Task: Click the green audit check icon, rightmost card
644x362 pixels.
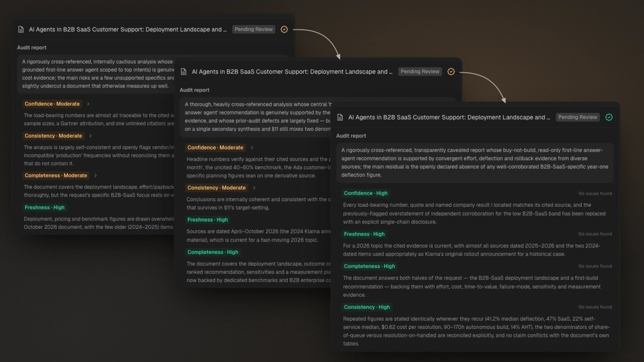Action: pyautogui.click(x=609, y=117)
